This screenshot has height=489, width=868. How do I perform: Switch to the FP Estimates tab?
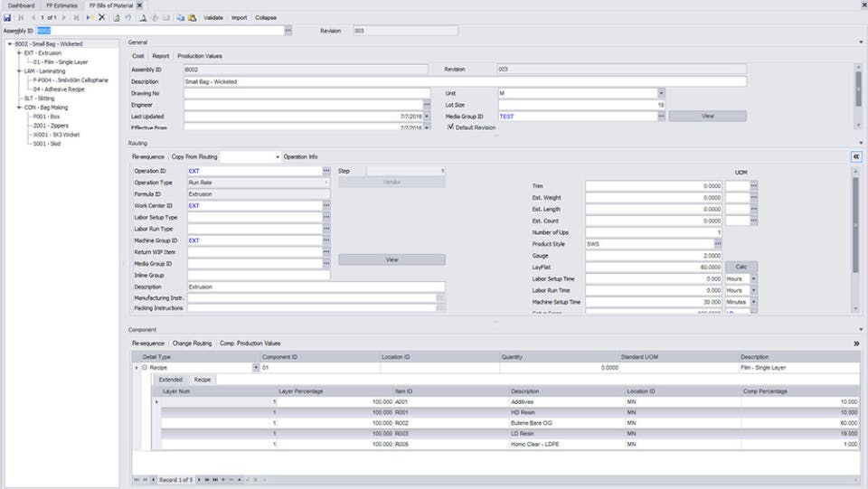point(62,5)
